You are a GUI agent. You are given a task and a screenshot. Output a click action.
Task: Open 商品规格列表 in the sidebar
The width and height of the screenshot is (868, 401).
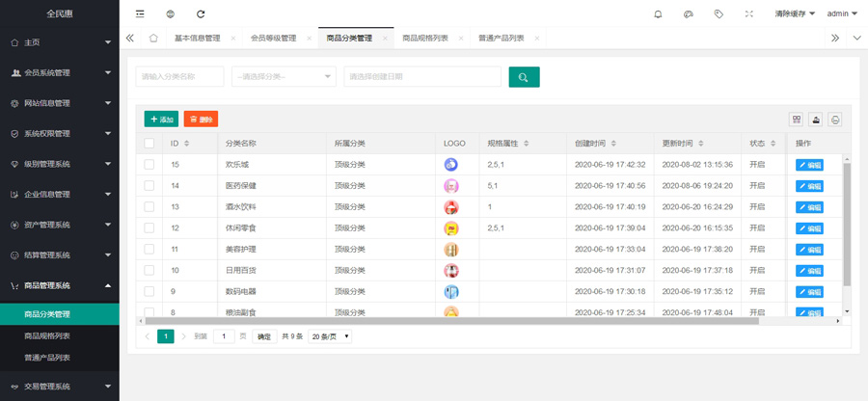[47, 335]
